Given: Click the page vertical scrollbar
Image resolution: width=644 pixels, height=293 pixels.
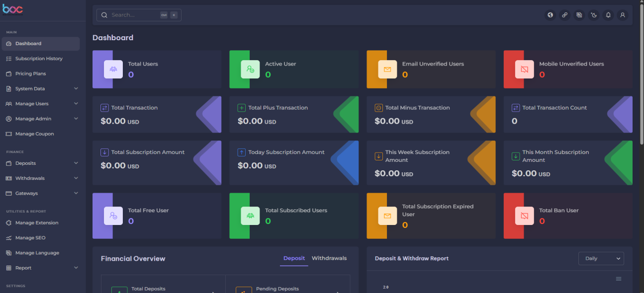Looking at the screenshot, I should click(641, 74).
